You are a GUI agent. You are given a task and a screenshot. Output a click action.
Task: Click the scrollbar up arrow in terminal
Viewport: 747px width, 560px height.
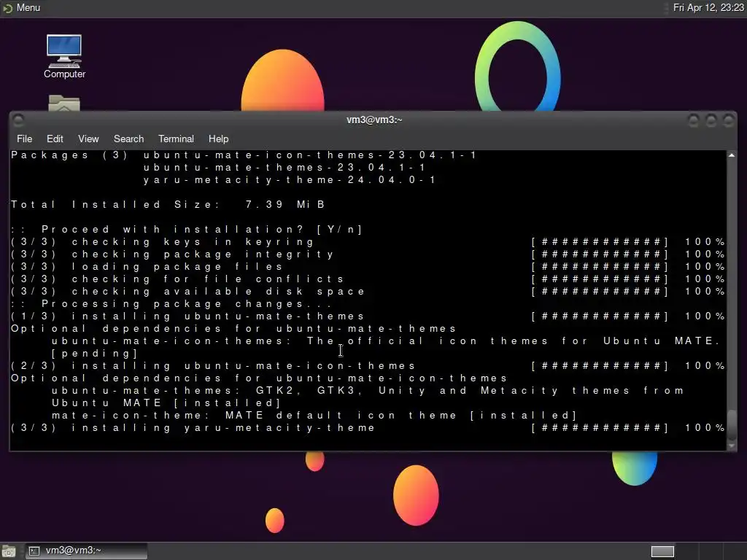[x=731, y=155]
